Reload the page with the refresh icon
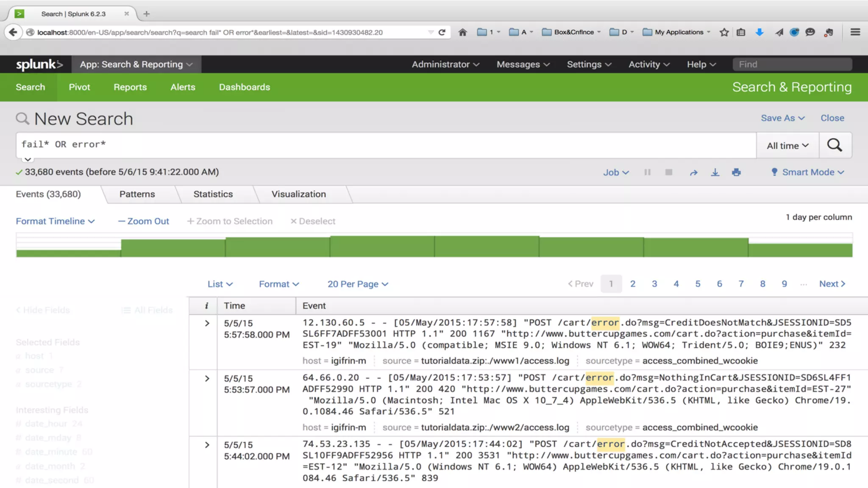The height and width of the screenshot is (488, 868). pos(442,32)
